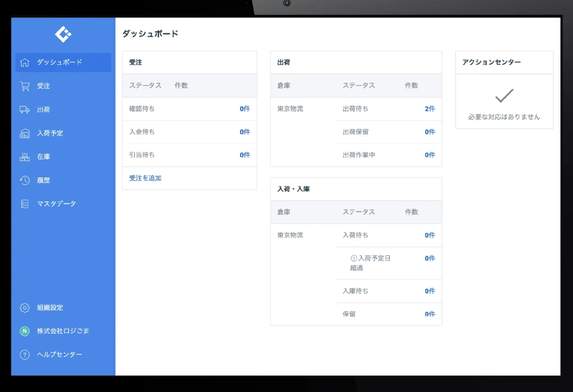Open 組織設定 via the gear icon
The height and width of the screenshot is (392, 573).
pos(24,307)
